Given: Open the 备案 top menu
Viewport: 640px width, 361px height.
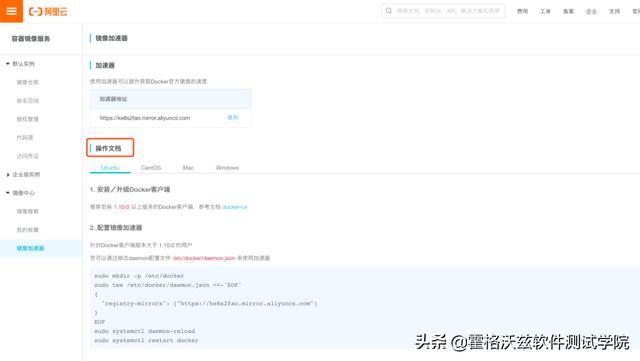Looking at the screenshot, I should tap(569, 11).
